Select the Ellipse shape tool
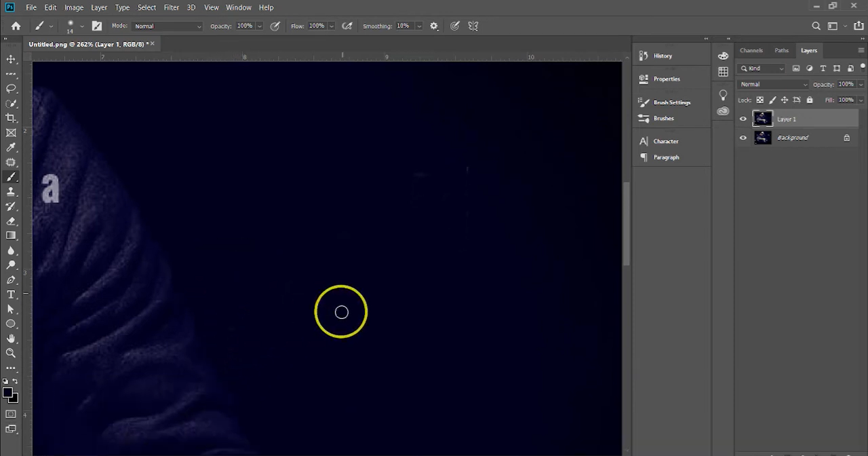Screen dimensions: 868x456 [11, 324]
